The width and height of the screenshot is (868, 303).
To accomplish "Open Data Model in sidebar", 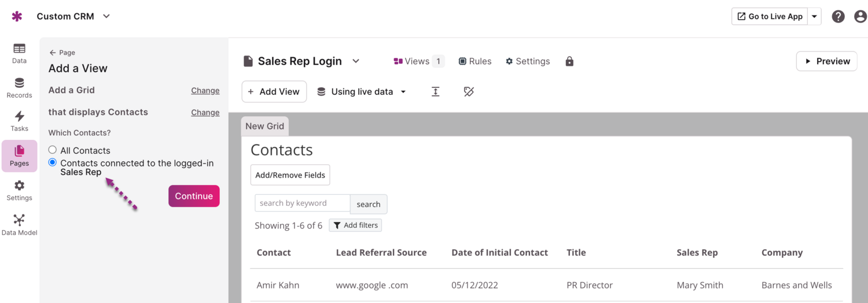I will coord(19,225).
